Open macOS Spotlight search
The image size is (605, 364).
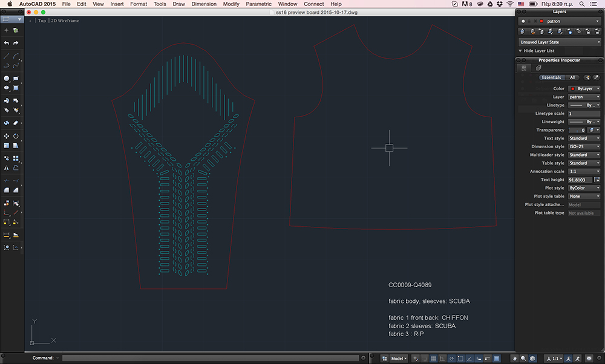[x=582, y=4]
